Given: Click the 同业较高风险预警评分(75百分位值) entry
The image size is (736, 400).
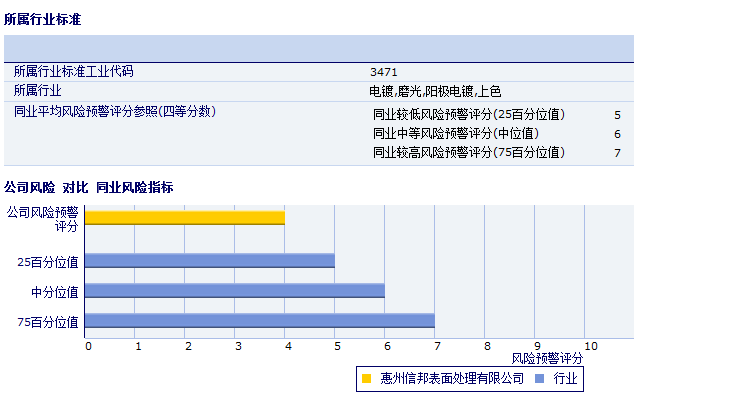Looking at the screenshot, I should click(469, 153).
